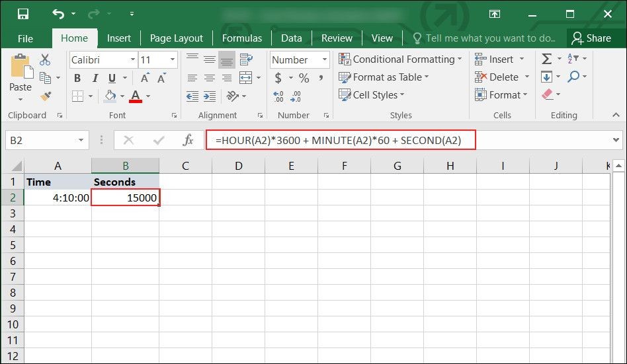Expand the formula bar with the chevron
The height and width of the screenshot is (364, 627).
click(x=616, y=140)
